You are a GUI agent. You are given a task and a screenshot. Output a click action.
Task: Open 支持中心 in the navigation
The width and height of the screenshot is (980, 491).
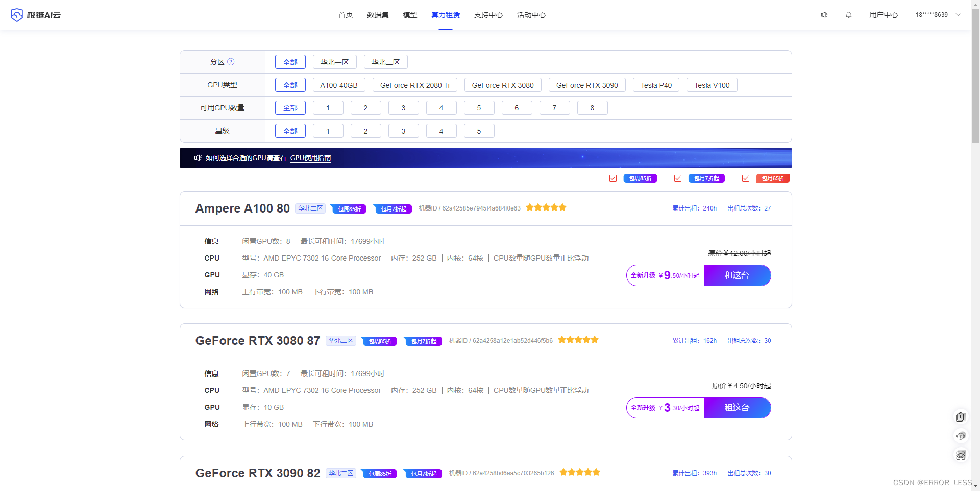pos(488,15)
